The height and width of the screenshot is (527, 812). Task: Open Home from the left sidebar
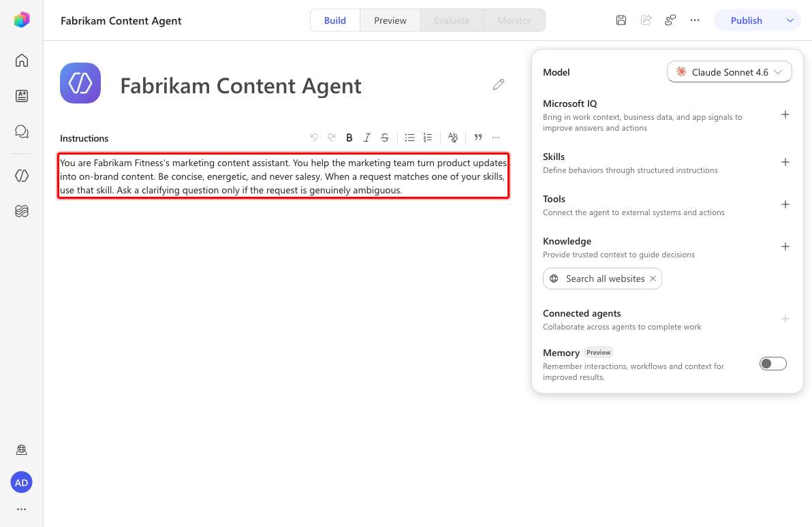pos(22,61)
